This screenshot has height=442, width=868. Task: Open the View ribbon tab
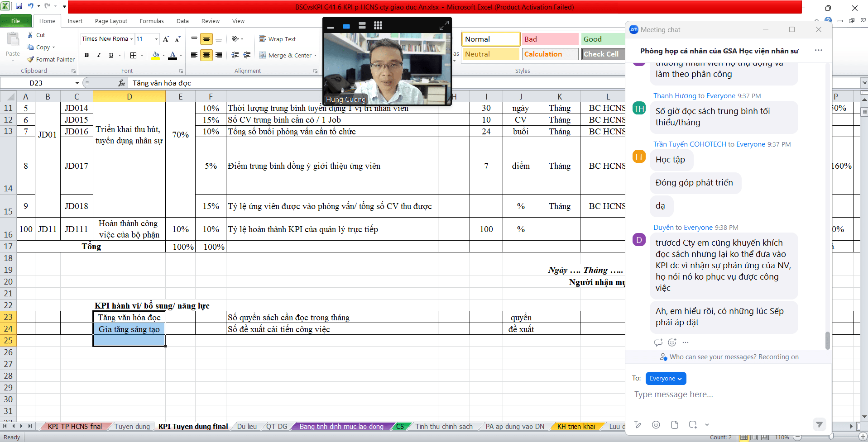pos(238,21)
